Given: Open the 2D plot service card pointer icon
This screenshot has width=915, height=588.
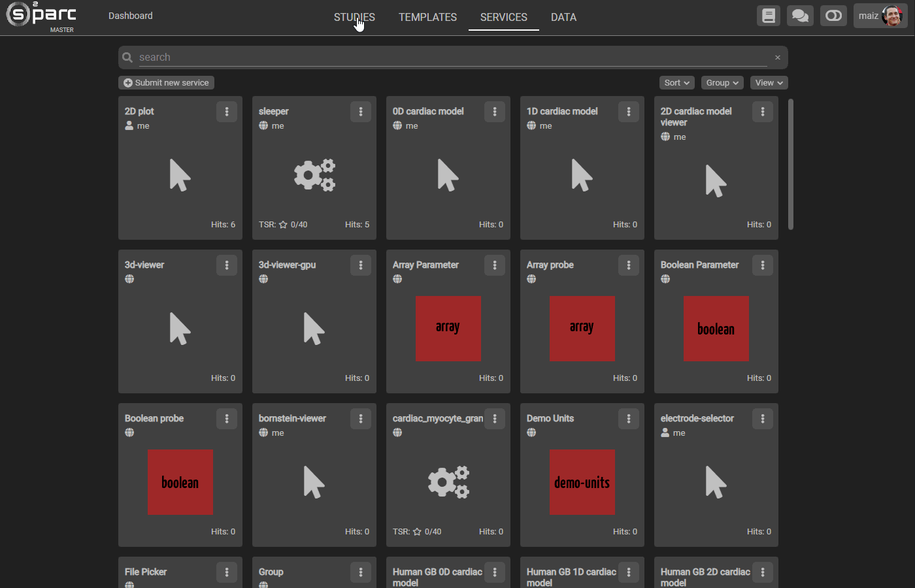Looking at the screenshot, I should coord(180,175).
